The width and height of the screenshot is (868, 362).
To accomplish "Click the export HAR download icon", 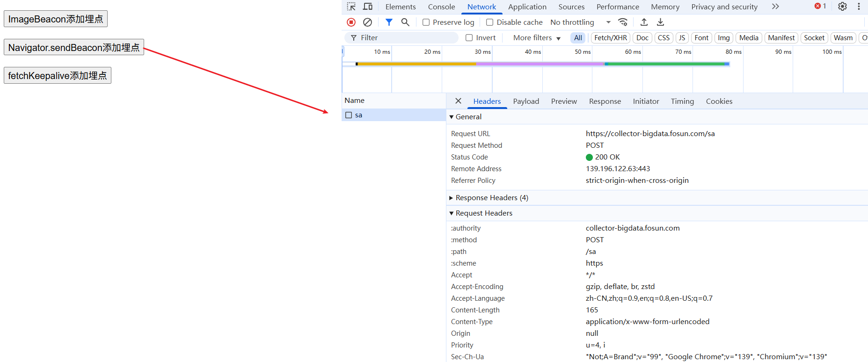I will tap(660, 22).
